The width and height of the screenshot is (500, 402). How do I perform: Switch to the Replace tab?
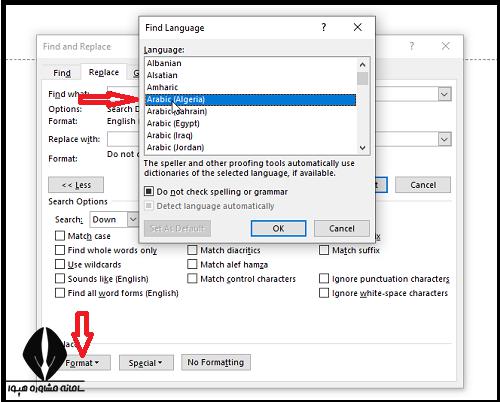click(x=104, y=72)
